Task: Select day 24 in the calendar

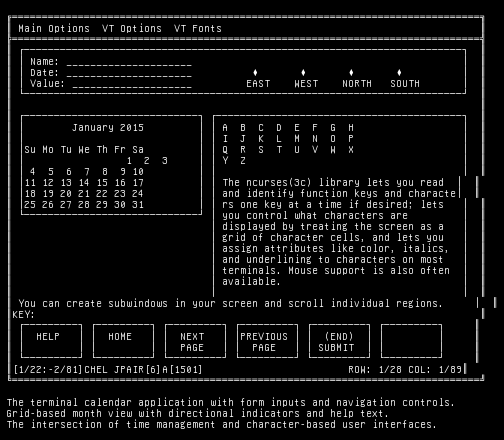Action: (x=138, y=194)
